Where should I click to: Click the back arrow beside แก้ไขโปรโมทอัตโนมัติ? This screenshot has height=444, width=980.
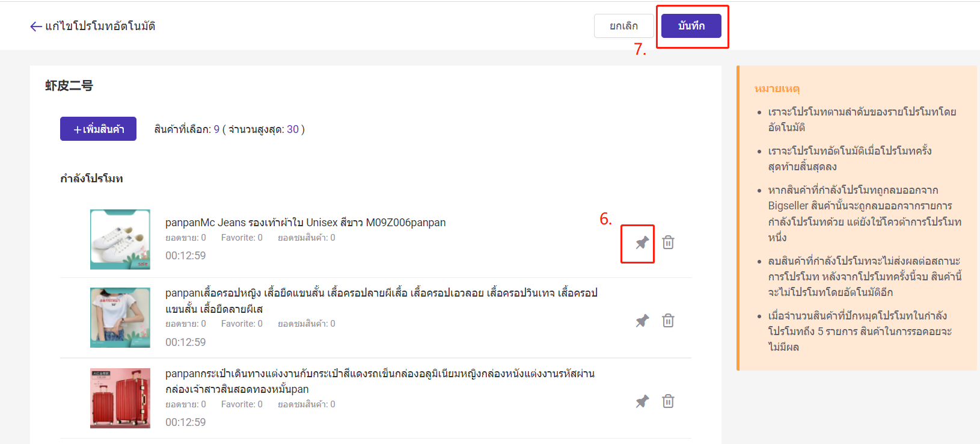tap(35, 26)
